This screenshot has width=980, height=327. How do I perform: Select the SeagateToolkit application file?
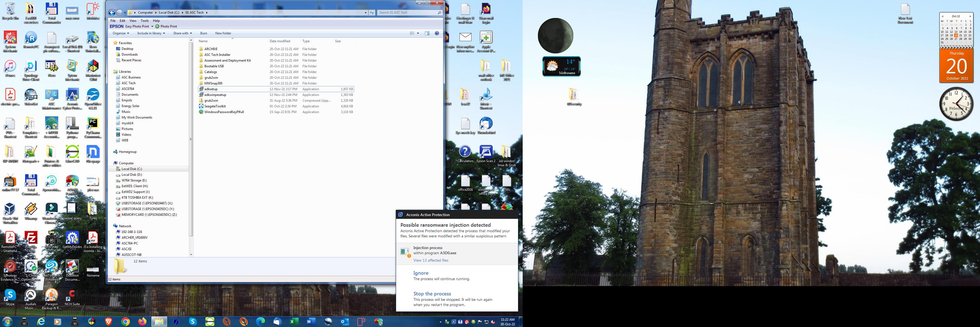(215, 106)
